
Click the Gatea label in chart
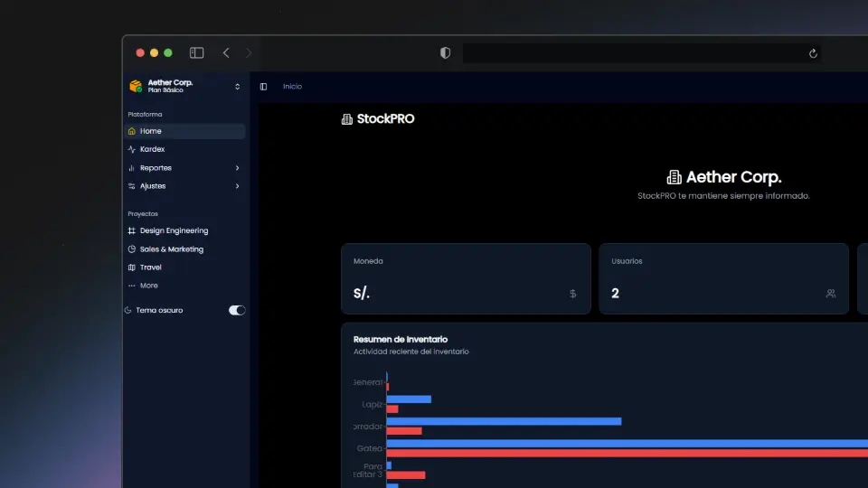369,449
